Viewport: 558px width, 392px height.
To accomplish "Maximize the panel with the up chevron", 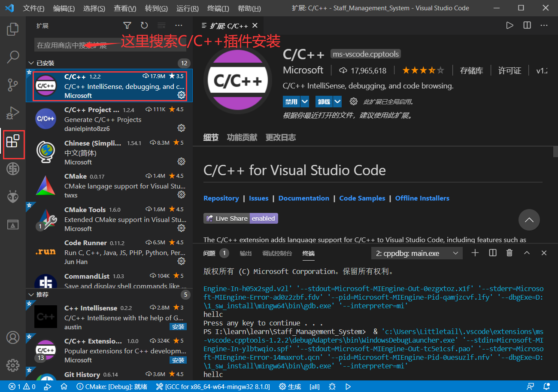I will 527,253.
